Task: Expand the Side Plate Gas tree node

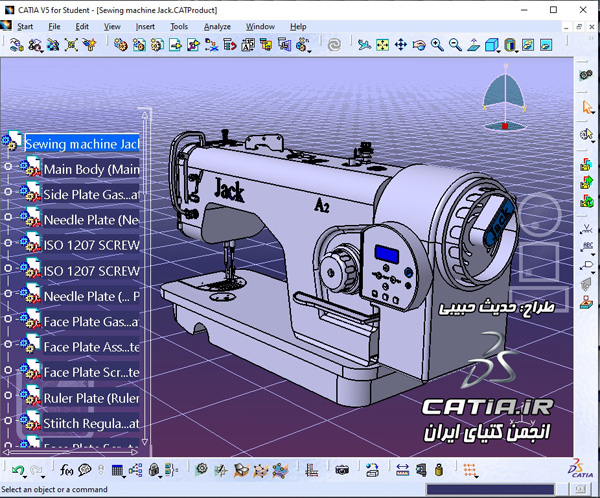Action: click(8, 191)
